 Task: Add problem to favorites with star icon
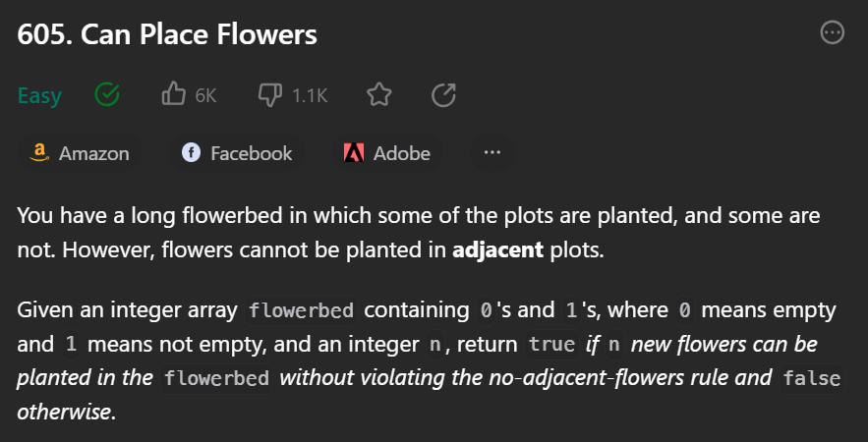(x=378, y=95)
